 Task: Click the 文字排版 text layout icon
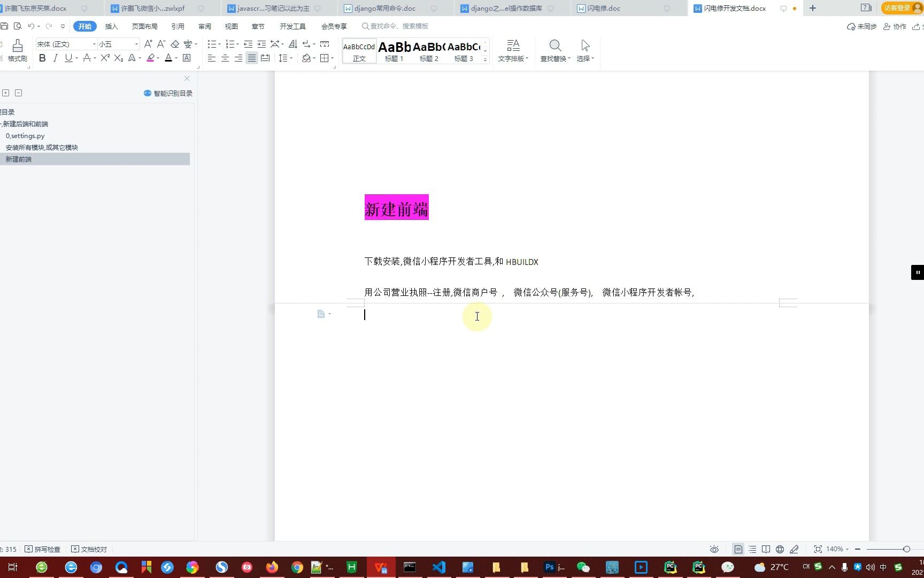coord(512,51)
